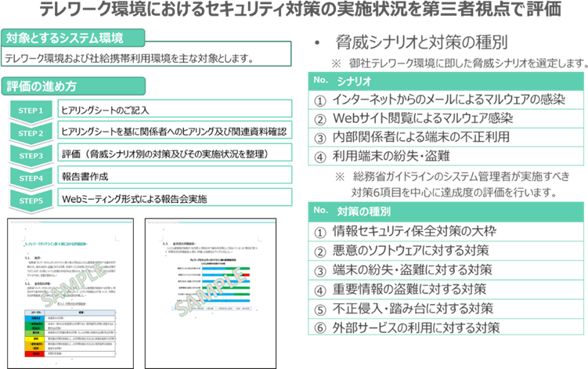This screenshot has height=369, width=588.
Task: Click the STEP 2 chevron label
Action: [31, 133]
